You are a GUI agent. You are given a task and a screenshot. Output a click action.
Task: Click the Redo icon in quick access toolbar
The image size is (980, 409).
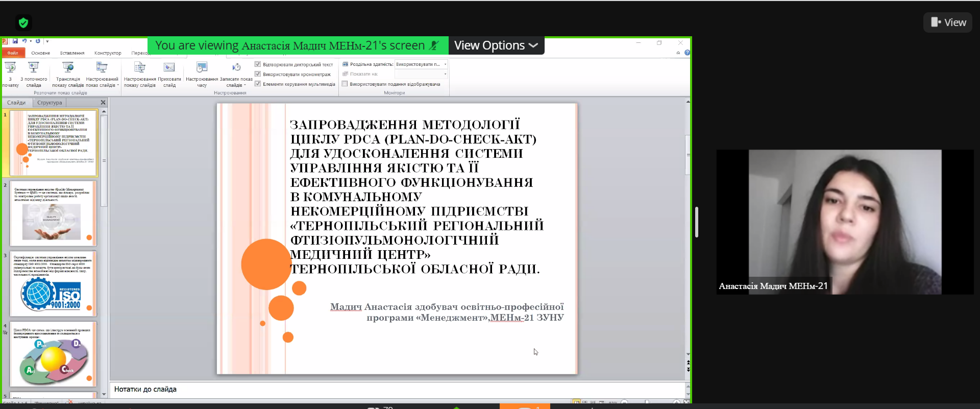[x=38, y=41]
